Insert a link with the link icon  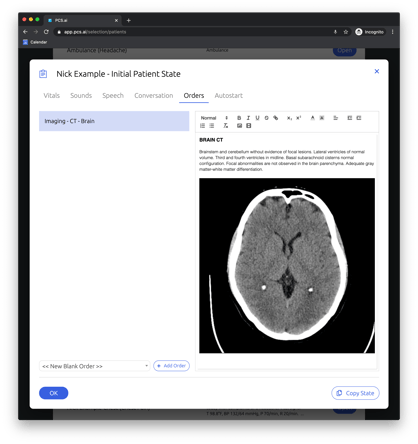pos(276,118)
